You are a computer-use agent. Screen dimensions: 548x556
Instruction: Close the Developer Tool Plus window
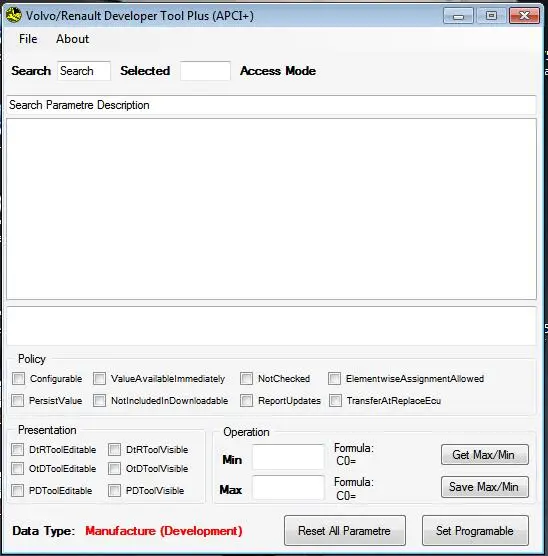click(x=524, y=16)
